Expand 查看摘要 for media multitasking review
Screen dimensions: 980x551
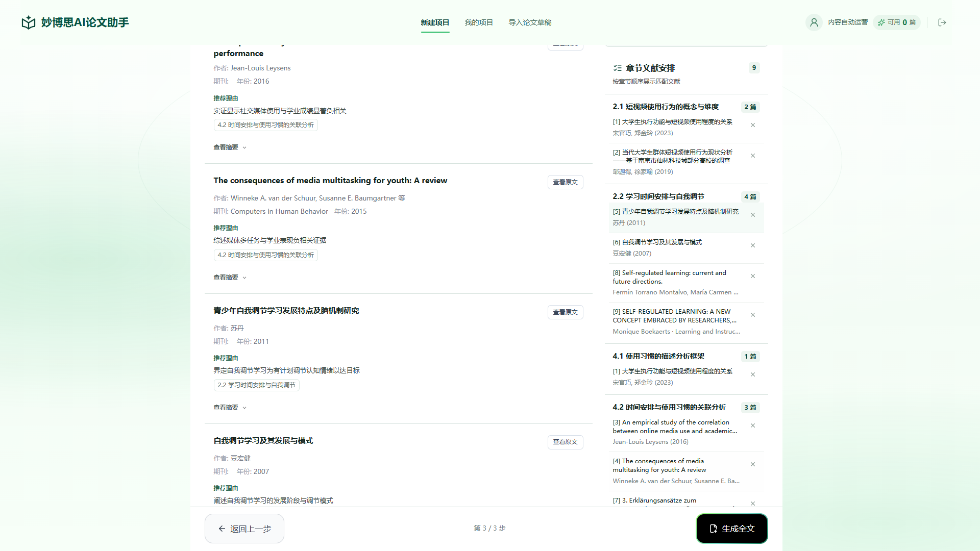[230, 278]
